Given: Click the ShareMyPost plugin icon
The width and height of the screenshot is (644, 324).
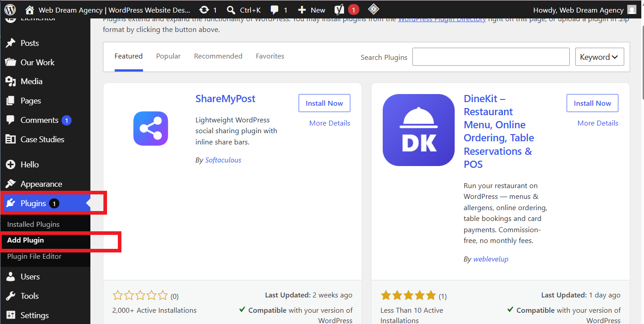Looking at the screenshot, I should click(151, 128).
